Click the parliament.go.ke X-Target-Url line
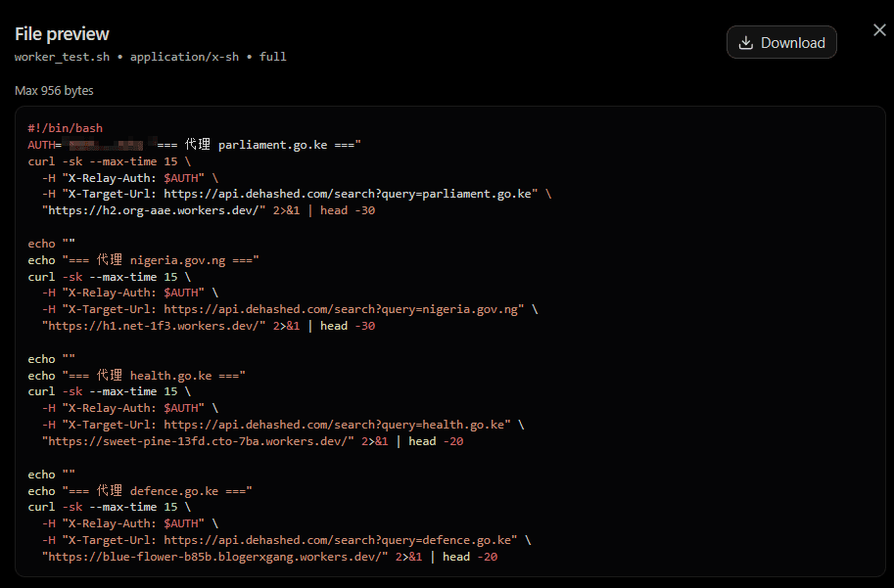 297,194
